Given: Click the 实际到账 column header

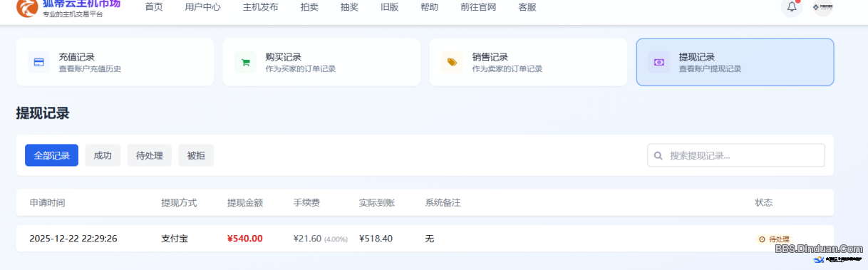Looking at the screenshot, I should (x=377, y=203).
